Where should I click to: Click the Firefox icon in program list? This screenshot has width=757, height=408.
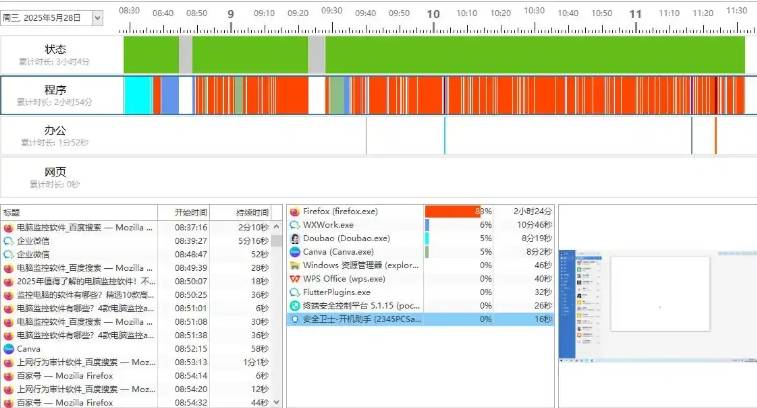pyautogui.click(x=295, y=212)
